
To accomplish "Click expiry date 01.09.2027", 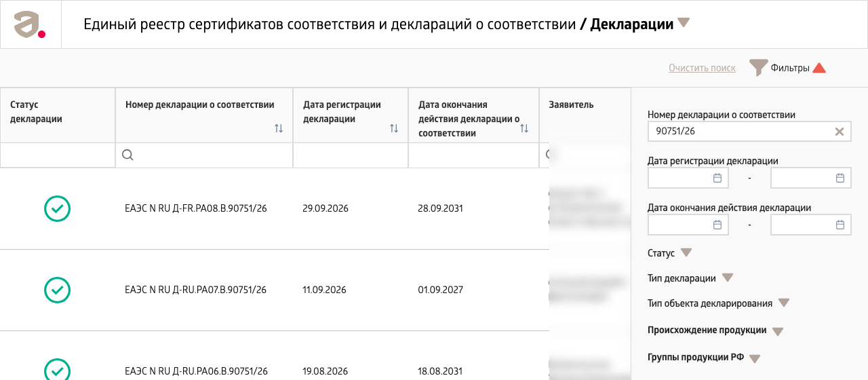I will pyautogui.click(x=441, y=290).
